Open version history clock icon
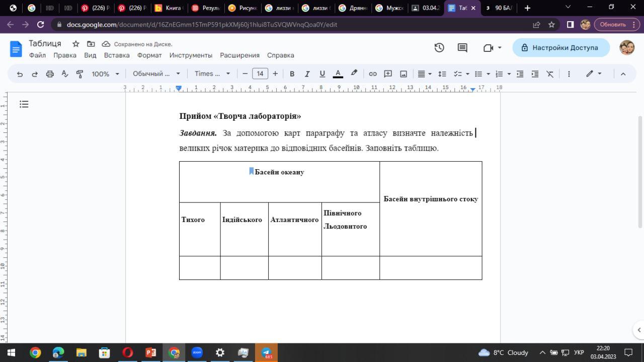The image size is (644, 362). [439, 48]
